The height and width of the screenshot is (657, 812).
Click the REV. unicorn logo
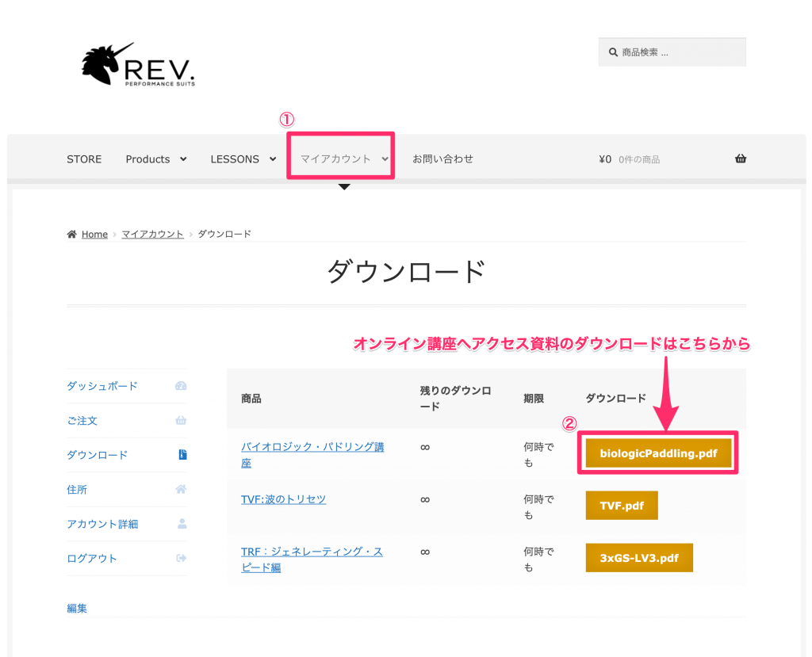138,65
